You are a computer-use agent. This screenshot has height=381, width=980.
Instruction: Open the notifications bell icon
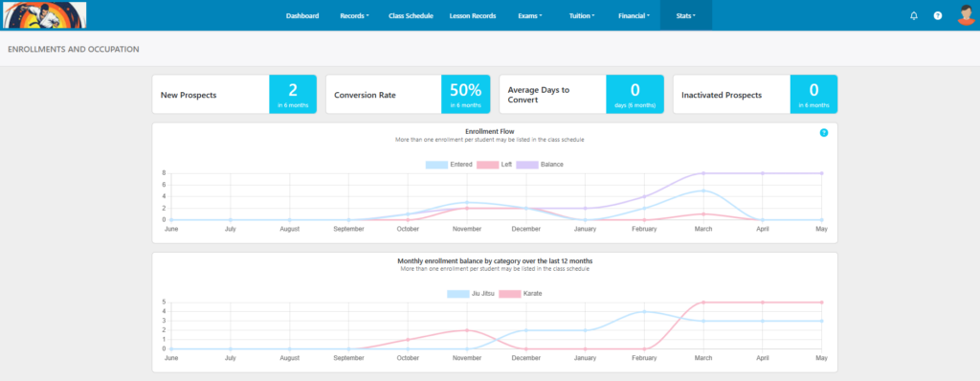point(914,15)
